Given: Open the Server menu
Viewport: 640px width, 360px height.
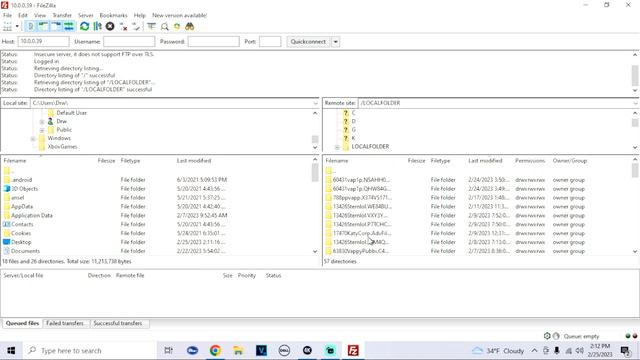Looking at the screenshot, I should 86,15.
